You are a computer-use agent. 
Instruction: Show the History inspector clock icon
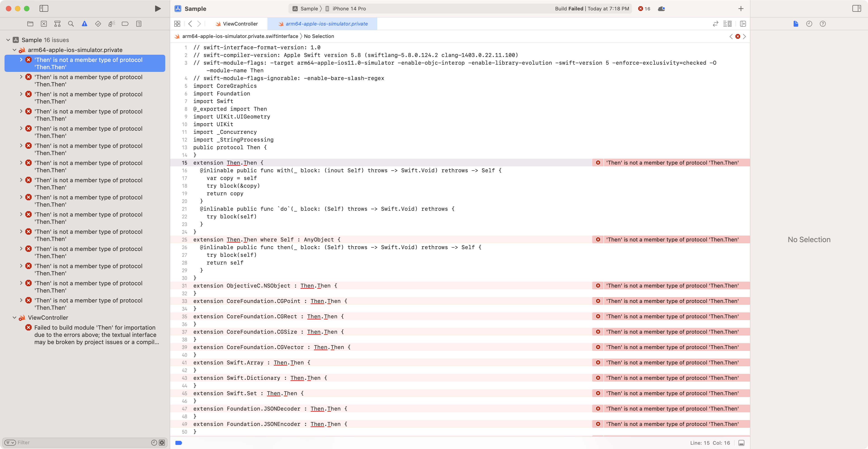tap(809, 24)
